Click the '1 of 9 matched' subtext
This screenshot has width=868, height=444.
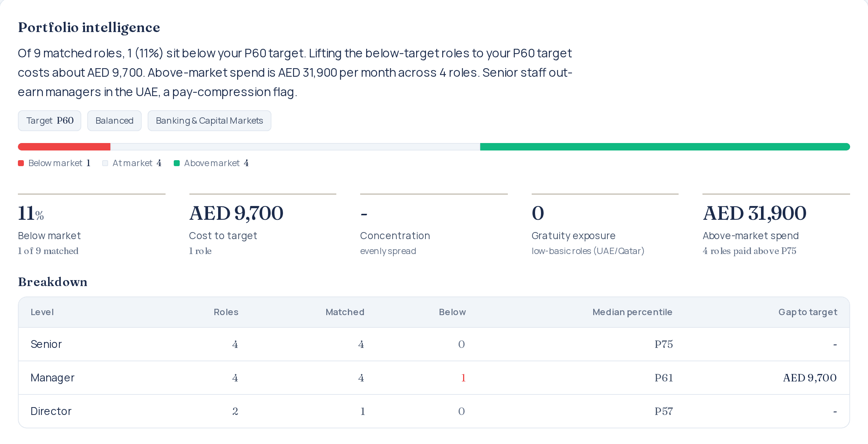pos(48,251)
